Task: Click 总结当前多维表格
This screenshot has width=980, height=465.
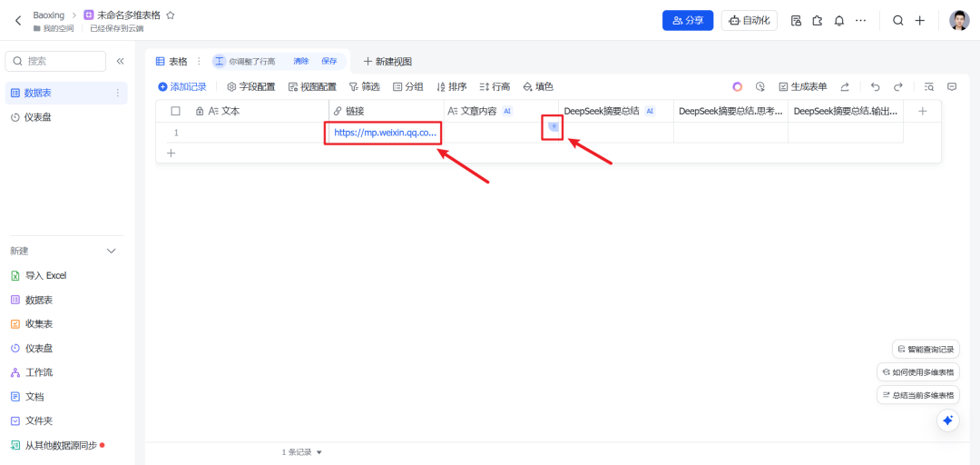Action: [918, 395]
